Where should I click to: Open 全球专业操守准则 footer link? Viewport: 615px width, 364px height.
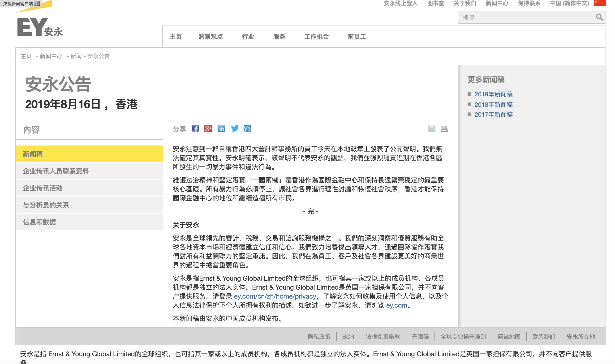[463, 337]
